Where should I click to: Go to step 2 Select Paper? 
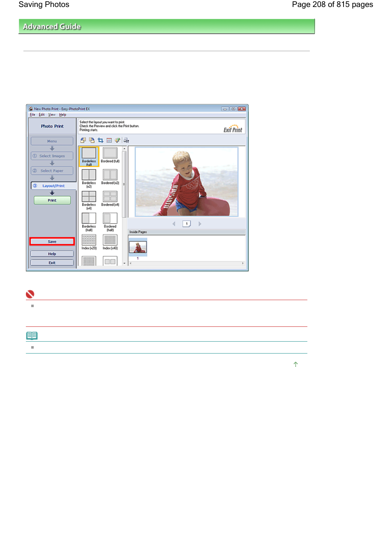pyautogui.click(x=52, y=171)
